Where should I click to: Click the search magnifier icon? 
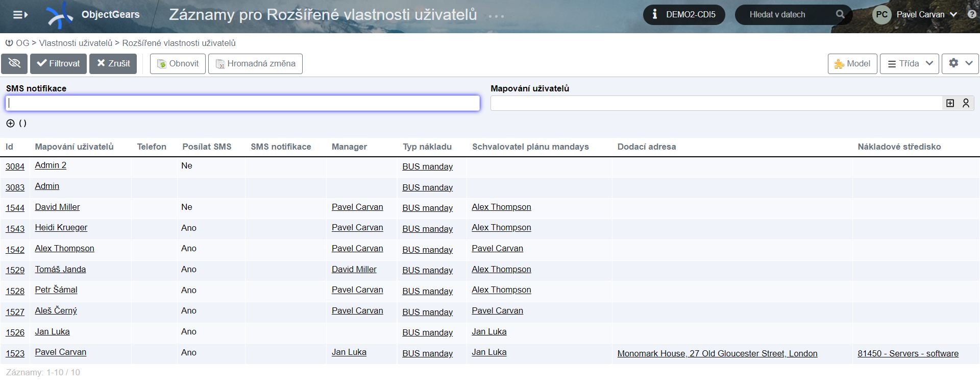[840, 14]
